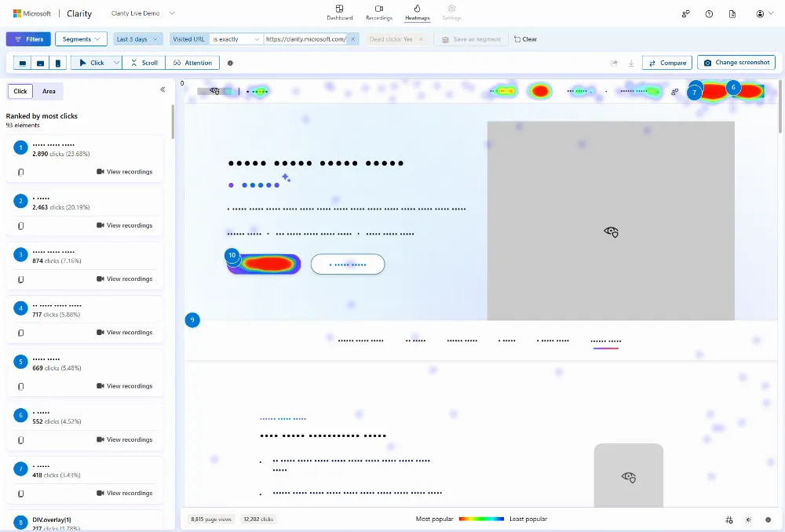
Task: View recordings for 669 clicks element
Action: pyautogui.click(x=125, y=386)
